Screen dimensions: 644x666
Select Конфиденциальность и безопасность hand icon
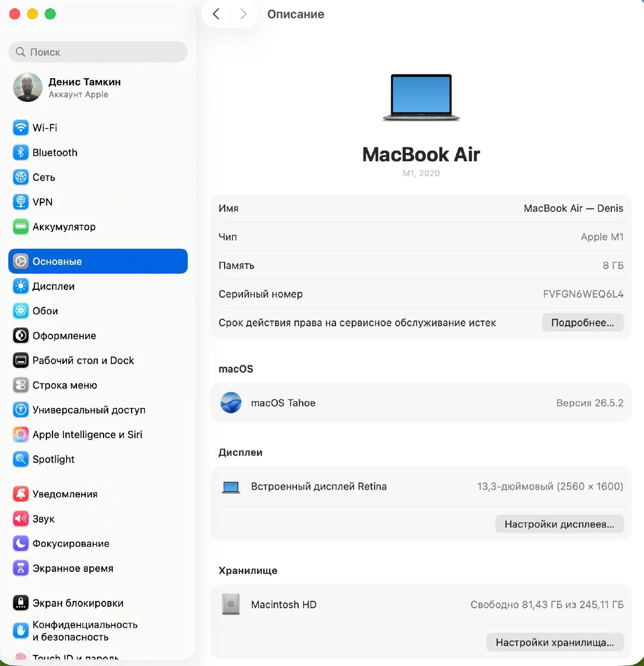(x=21, y=631)
